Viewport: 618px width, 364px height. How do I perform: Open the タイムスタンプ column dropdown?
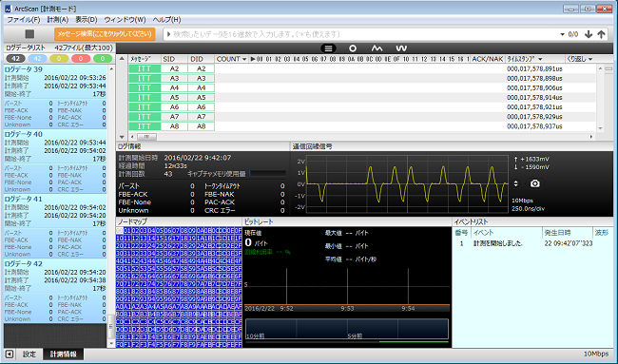tap(540, 59)
